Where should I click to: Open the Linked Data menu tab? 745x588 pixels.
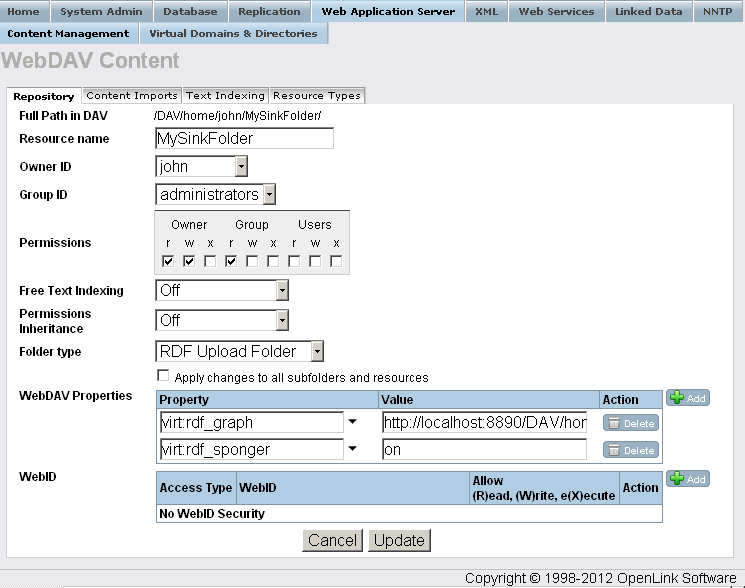tap(649, 12)
